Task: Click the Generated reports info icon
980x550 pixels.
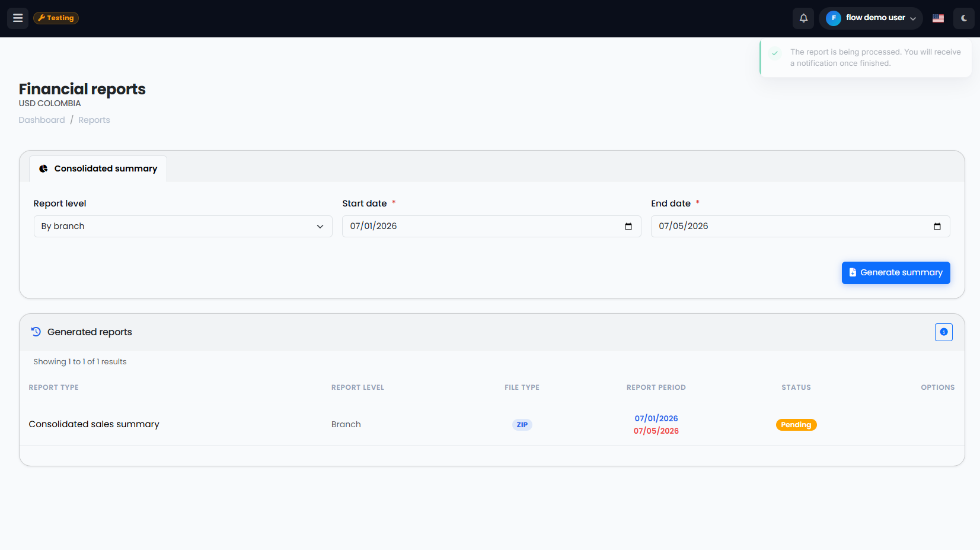Action: point(944,332)
